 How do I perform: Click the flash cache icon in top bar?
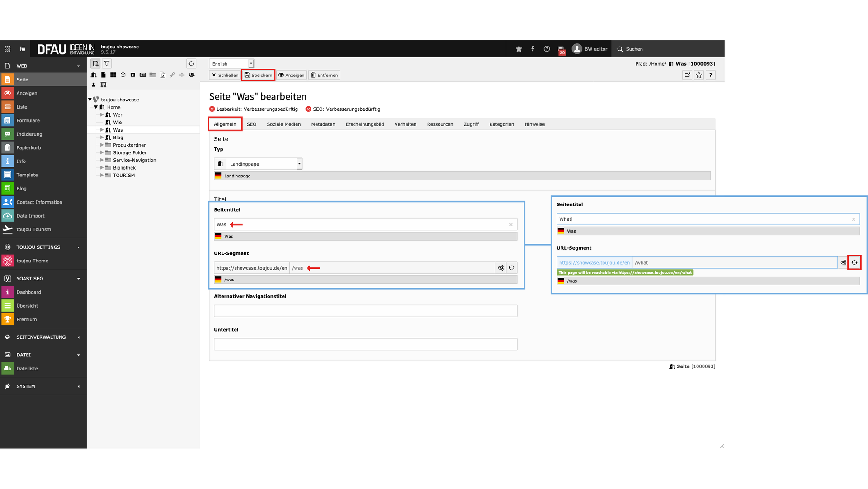tap(533, 49)
